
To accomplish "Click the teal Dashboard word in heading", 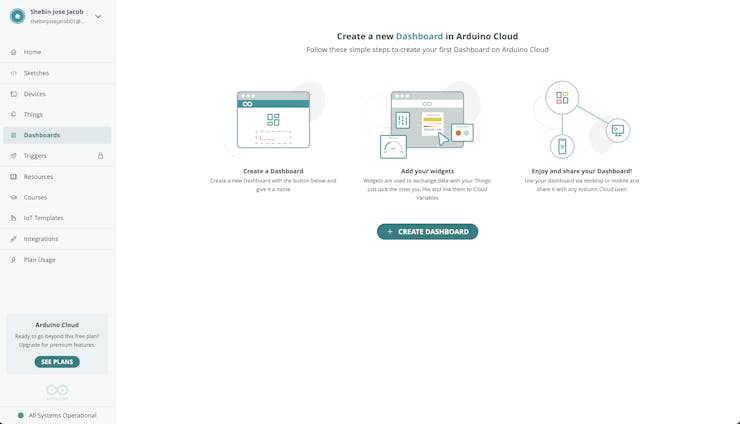I will (x=419, y=36).
